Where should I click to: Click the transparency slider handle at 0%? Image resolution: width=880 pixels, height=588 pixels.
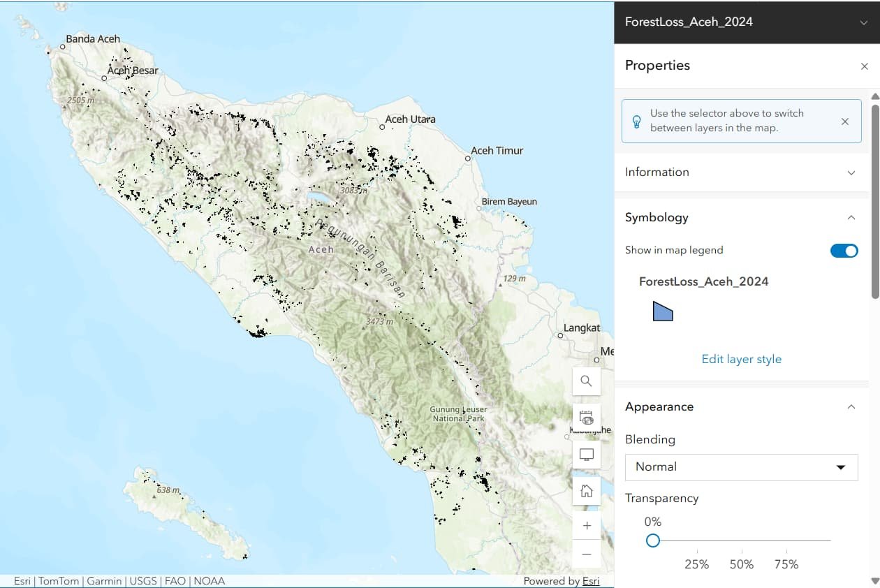coord(652,541)
